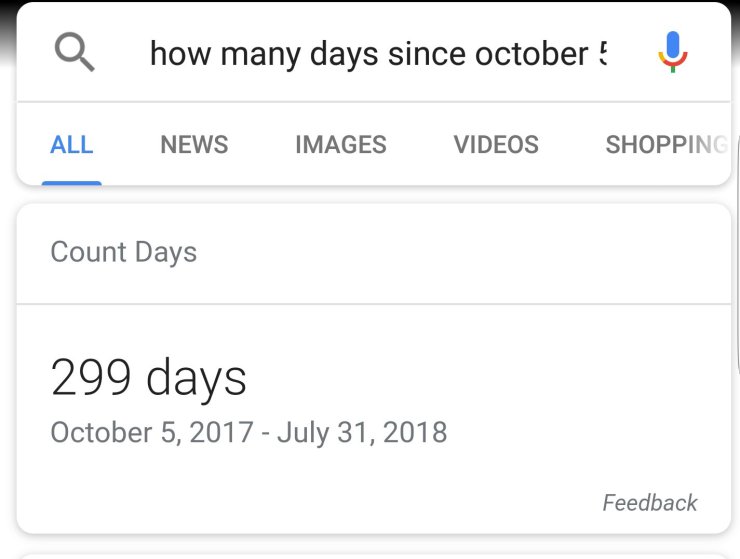
Task: Select the ALL results tab
Action: 72,145
